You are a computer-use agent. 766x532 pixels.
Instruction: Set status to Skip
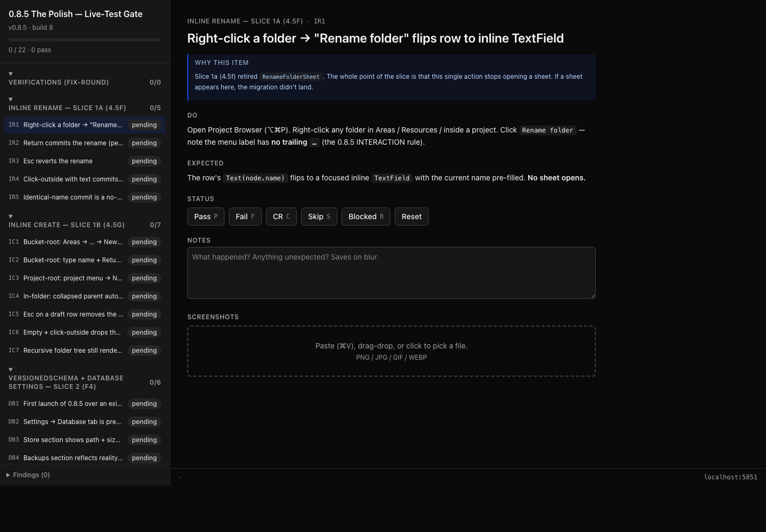(319, 217)
